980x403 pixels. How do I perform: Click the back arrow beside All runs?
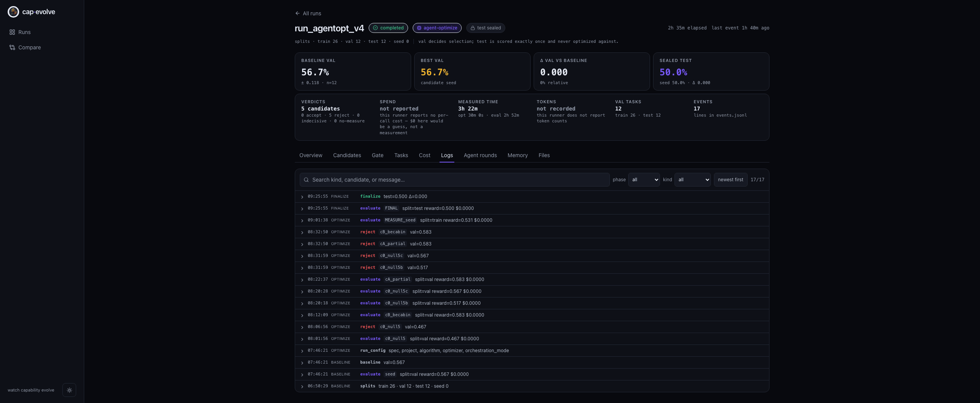pyautogui.click(x=297, y=13)
